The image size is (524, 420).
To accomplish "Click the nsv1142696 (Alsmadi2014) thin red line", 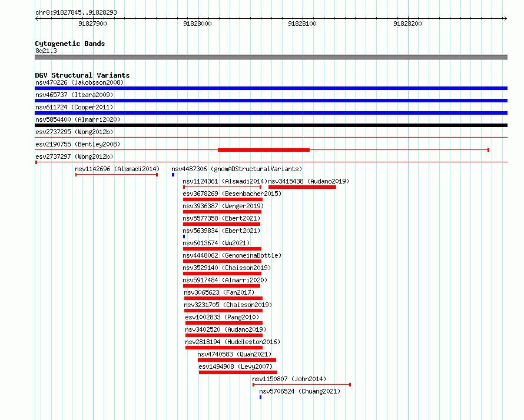I will click(117, 175).
